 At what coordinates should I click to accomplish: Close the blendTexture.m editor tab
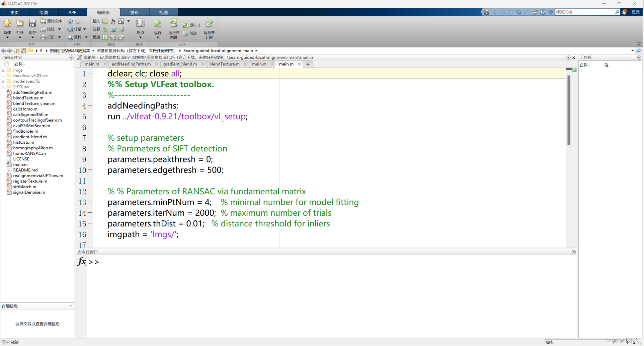[245, 64]
